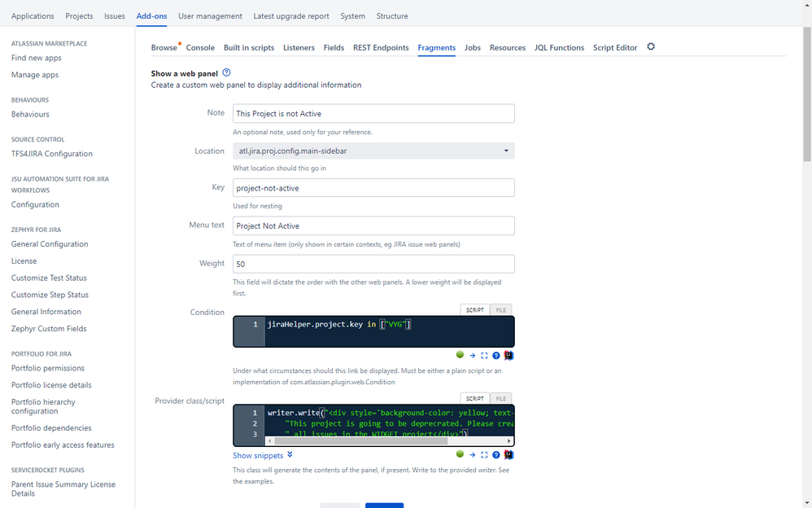This screenshot has height=508, width=812.
Task: Open ScriptRunner settings gear icon
Action: pyautogui.click(x=651, y=46)
